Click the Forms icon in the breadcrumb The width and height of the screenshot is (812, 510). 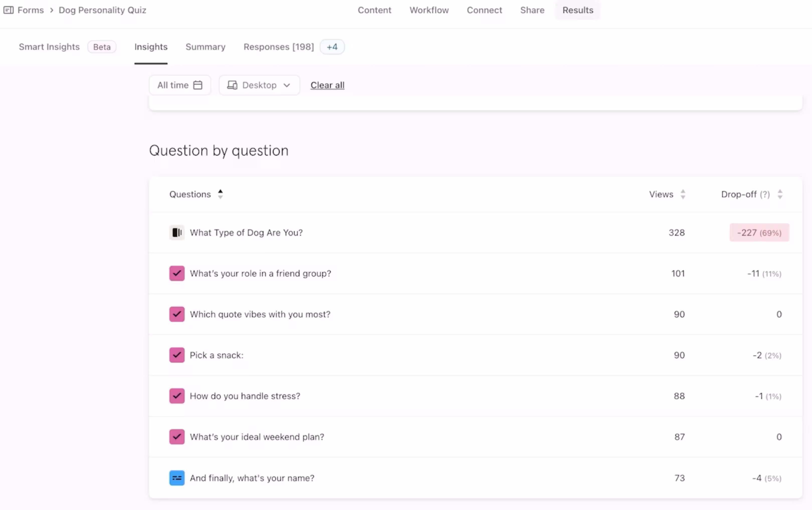click(x=9, y=10)
